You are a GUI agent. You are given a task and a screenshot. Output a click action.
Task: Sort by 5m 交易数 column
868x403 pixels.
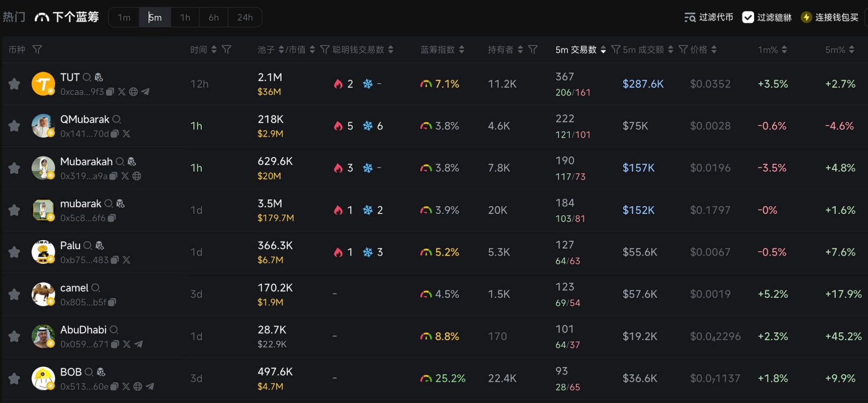[x=603, y=49]
